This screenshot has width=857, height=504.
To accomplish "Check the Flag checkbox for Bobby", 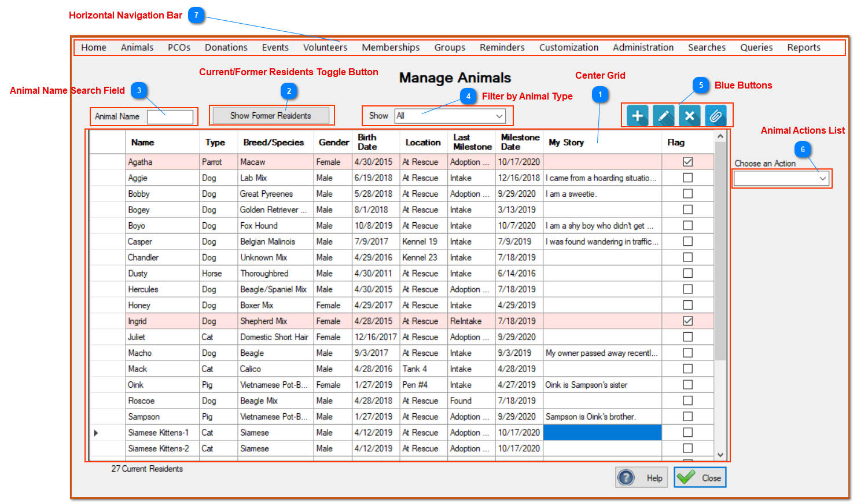I will point(687,194).
